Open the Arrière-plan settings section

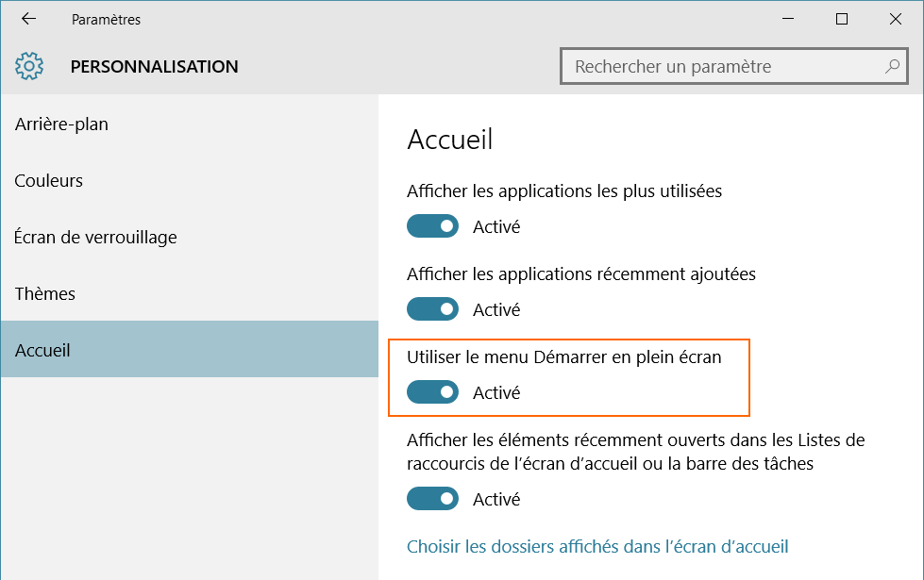click(61, 124)
